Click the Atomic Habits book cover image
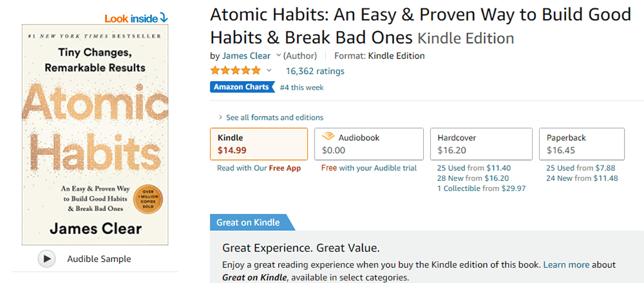The height and width of the screenshot is (283, 644). (95, 134)
